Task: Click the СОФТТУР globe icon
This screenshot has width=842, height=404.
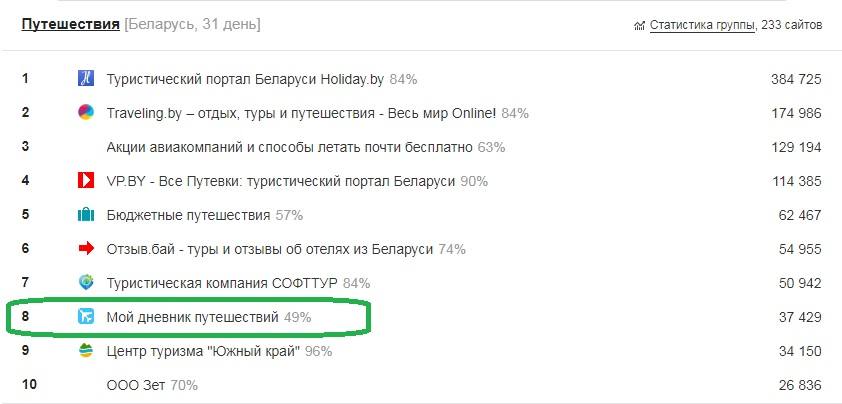Action: (x=85, y=282)
